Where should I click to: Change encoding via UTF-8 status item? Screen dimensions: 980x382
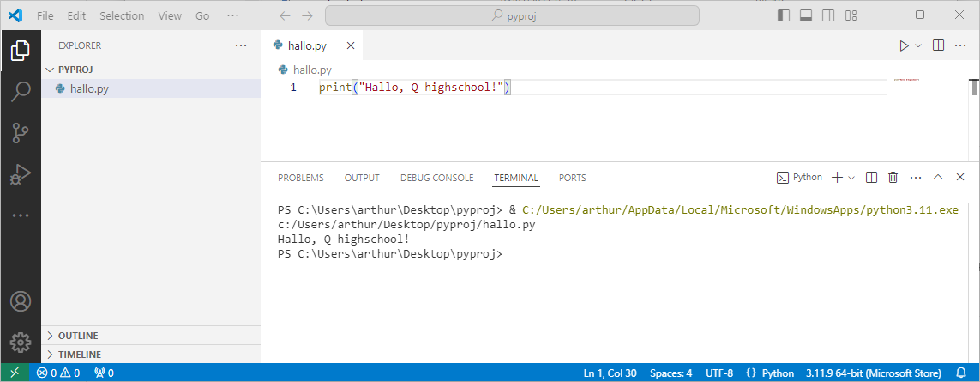(719, 373)
